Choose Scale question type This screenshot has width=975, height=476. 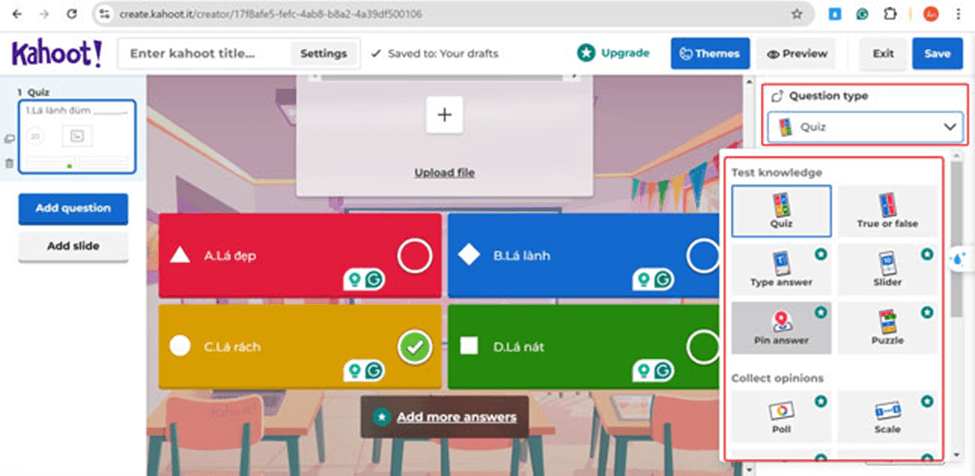[887, 416]
